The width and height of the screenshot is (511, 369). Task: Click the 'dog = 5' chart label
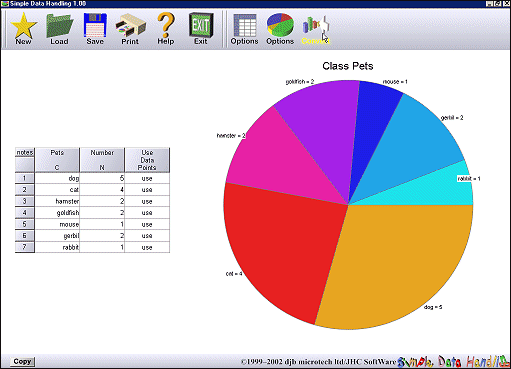pyautogui.click(x=433, y=307)
